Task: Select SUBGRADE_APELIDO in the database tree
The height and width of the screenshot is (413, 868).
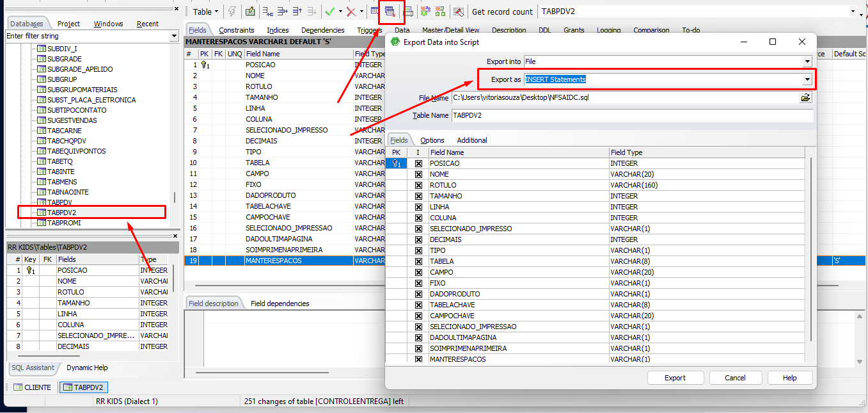Action: pos(80,69)
